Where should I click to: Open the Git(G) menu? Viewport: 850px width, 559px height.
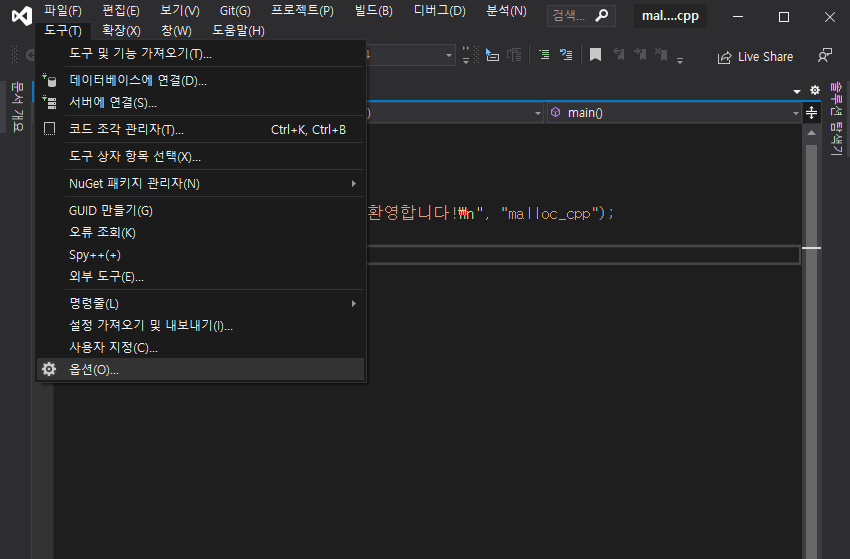(x=235, y=10)
